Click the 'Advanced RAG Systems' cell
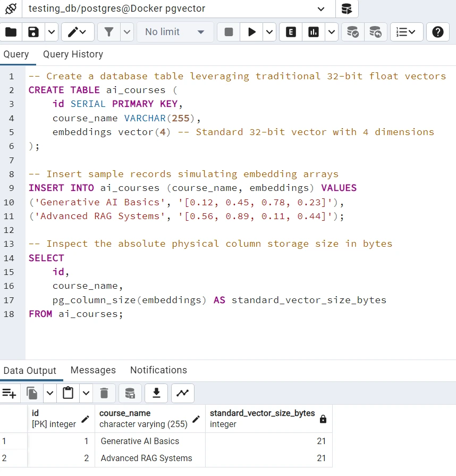 point(150,458)
